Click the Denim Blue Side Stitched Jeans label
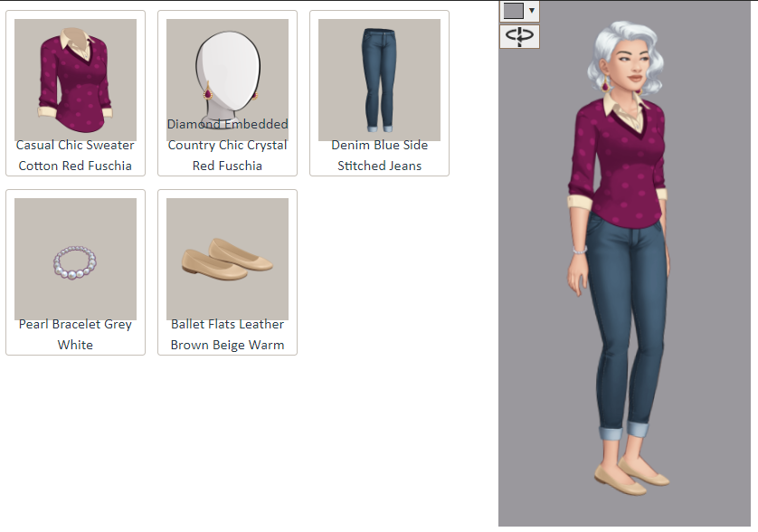Screen dimensions: 758x532 [380, 156]
